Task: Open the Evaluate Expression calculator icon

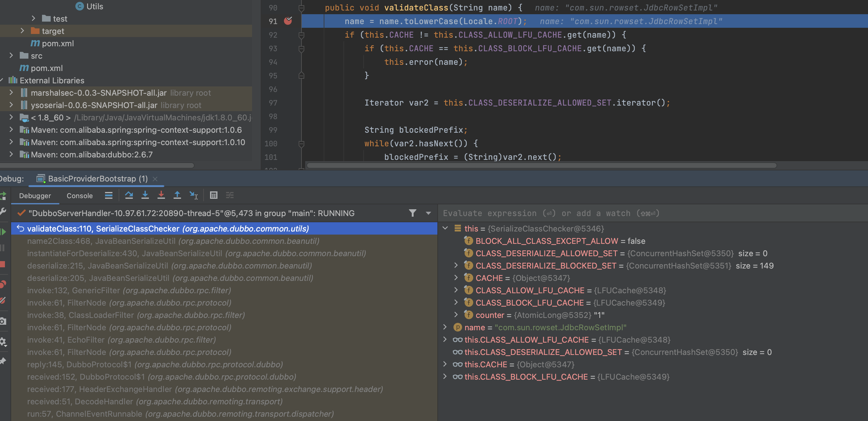Action: click(214, 195)
